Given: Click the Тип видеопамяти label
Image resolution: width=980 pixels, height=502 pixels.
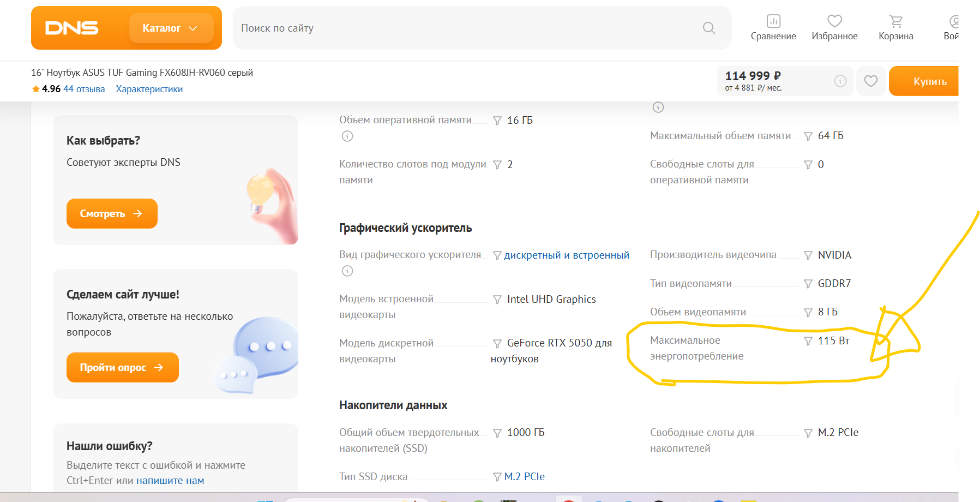Looking at the screenshot, I should click(x=691, y=283).
